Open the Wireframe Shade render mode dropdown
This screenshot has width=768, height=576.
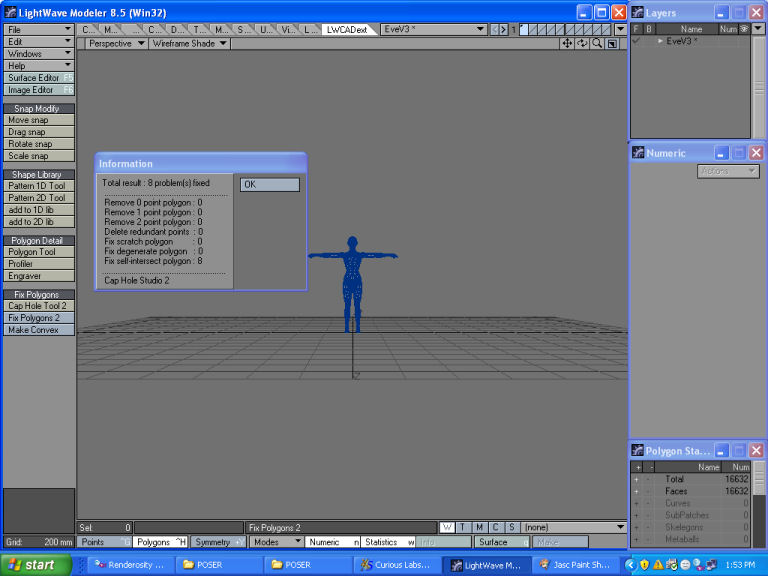(189, 44)
